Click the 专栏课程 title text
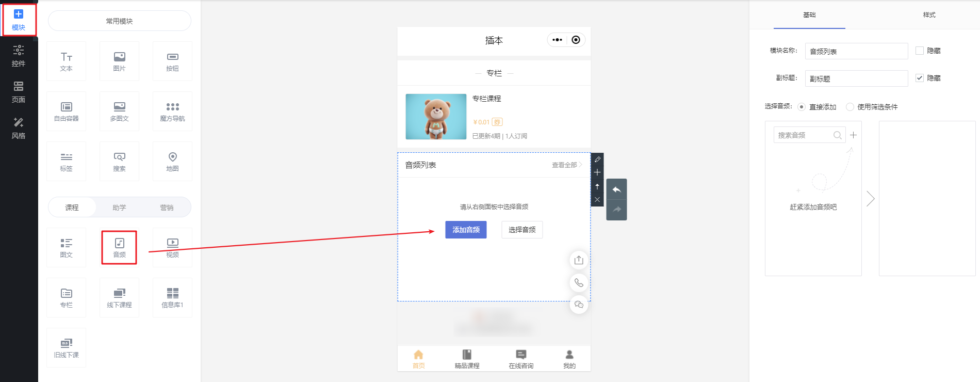Image resolution: width=980 pixels, height=382 pixels. point(486,99)
